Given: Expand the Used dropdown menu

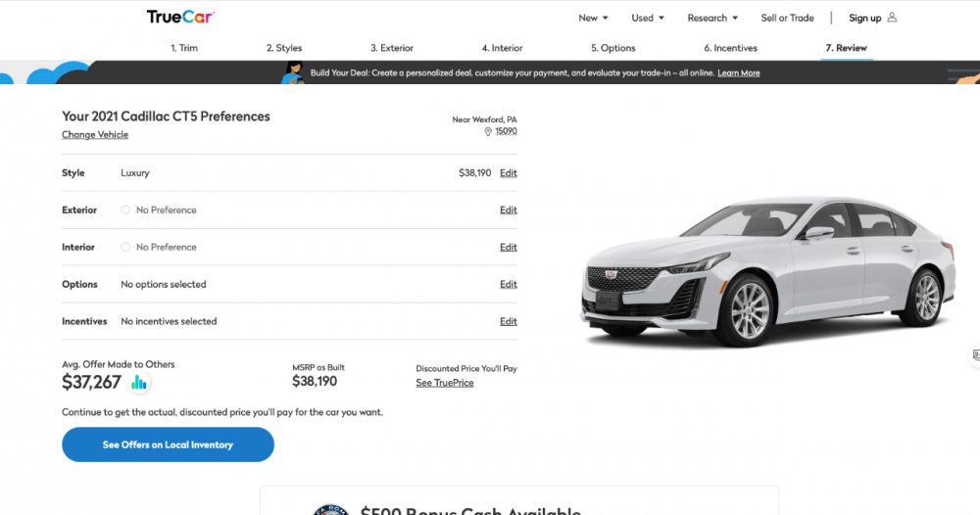Looking at the screenshot, I should tap(648, 18).
